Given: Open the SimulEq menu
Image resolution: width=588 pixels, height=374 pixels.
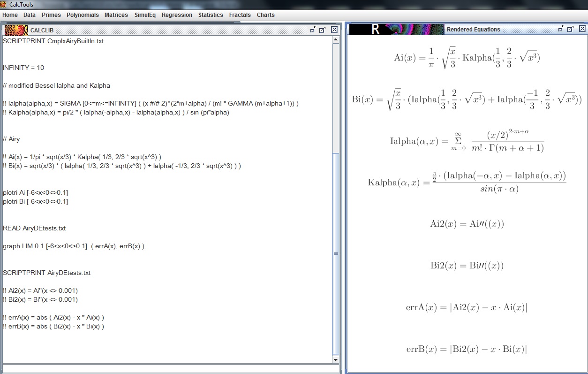Looking at the screenshot, I should click(x=145, y=15).
